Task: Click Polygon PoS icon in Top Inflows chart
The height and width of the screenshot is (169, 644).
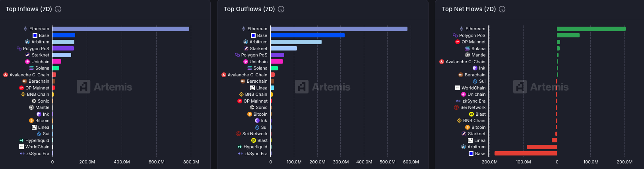Action: coord(19,49)
